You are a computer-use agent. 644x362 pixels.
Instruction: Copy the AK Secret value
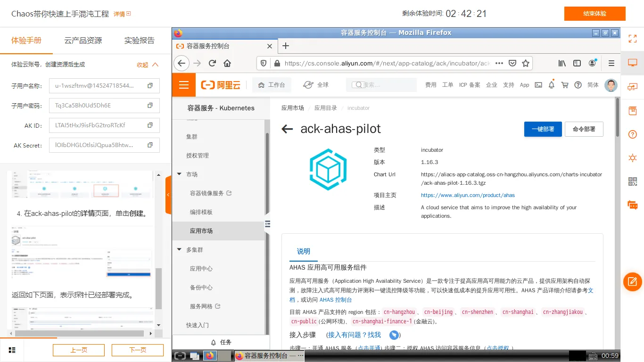[150, 145]
